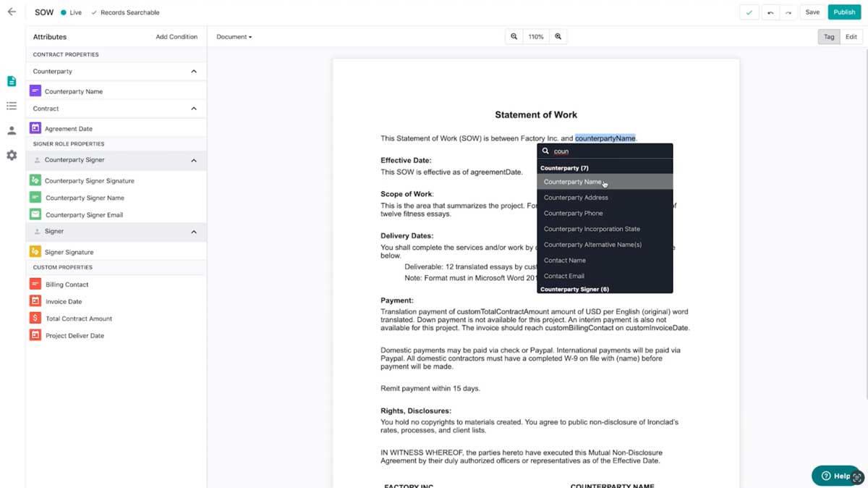Open the document panel in the left sidebar
This screenshot has height=488, width=868.
10,81
